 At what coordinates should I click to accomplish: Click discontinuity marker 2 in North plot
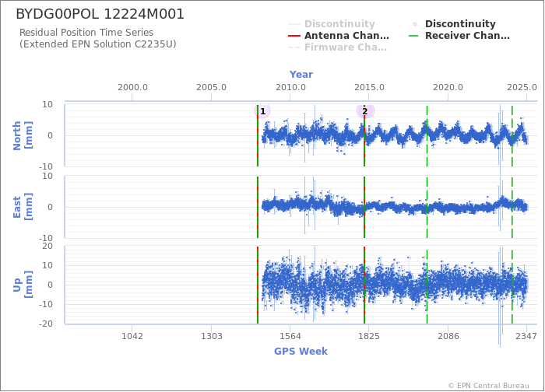[365, 111]
